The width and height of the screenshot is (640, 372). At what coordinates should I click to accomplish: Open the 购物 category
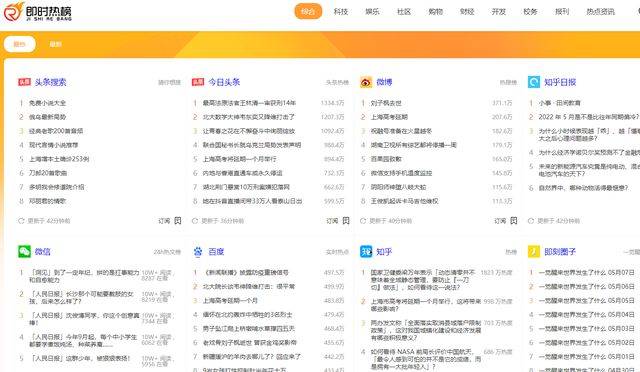pos(436,11)
